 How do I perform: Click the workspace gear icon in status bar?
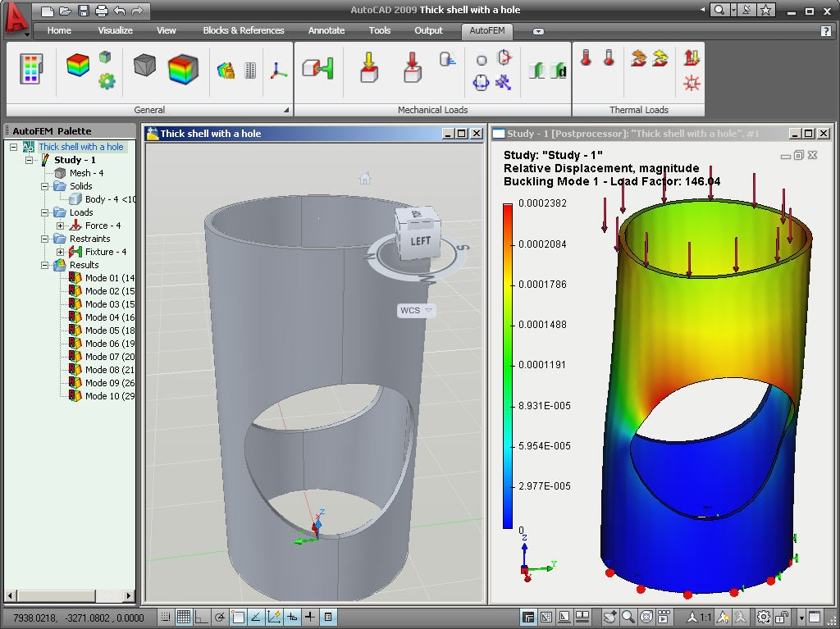point(764,618)
